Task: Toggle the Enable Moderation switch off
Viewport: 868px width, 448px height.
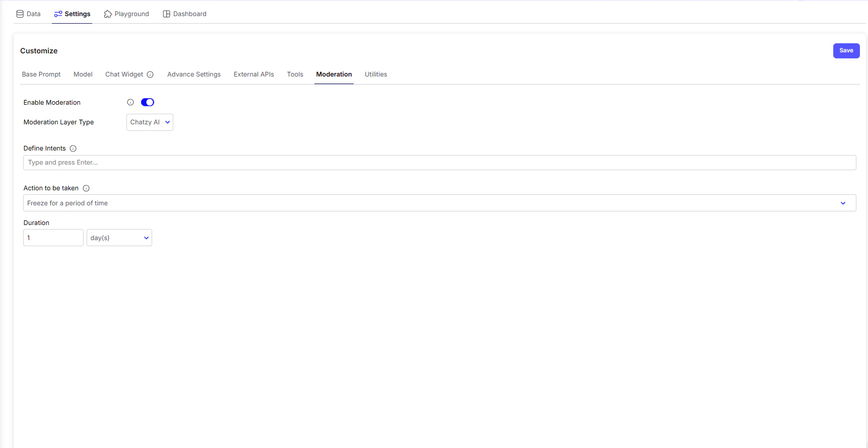Action: [x=148, y=102]
